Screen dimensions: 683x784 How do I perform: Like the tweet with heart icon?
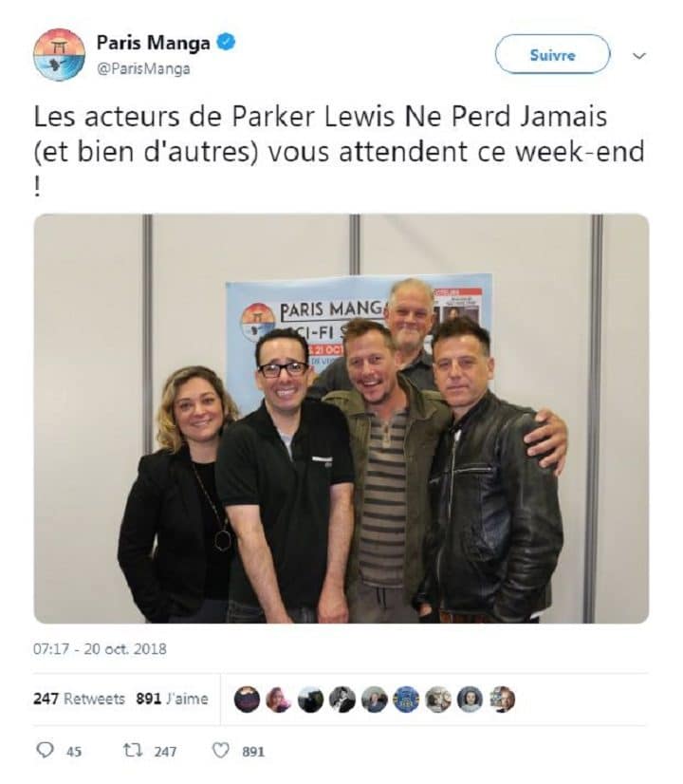221,750
